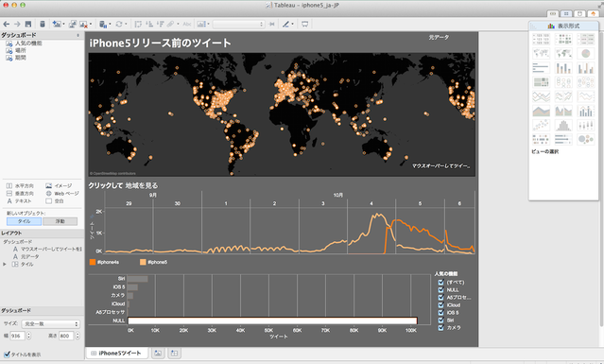This screenshot has height=364, width=604.
Task: Click the highlight pen icon in toolbar
Action: (285, 24)
